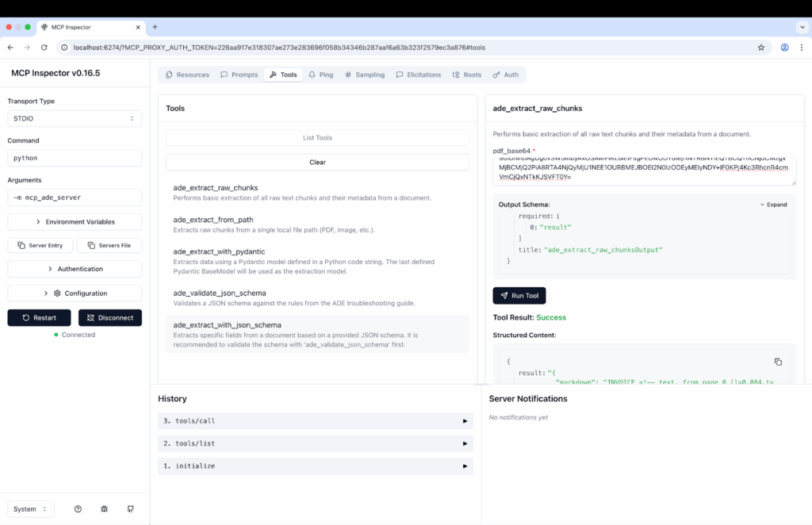The image size is (812, 525).
Task: Open the help documentation icon
Action: point(78,509)
